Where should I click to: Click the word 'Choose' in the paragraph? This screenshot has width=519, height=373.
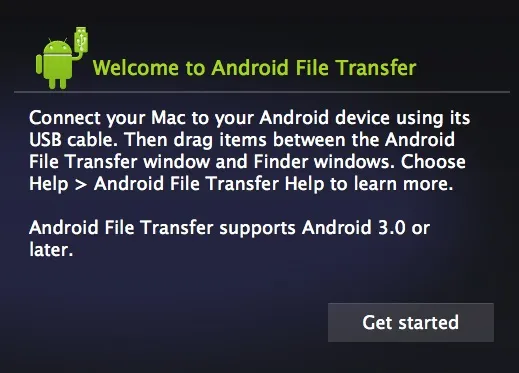click(x=433, y=162)
